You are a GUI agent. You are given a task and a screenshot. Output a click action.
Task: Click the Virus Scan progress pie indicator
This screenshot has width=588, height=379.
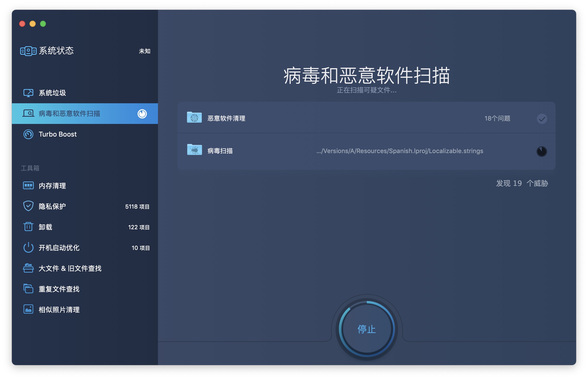tap(542, 151)
